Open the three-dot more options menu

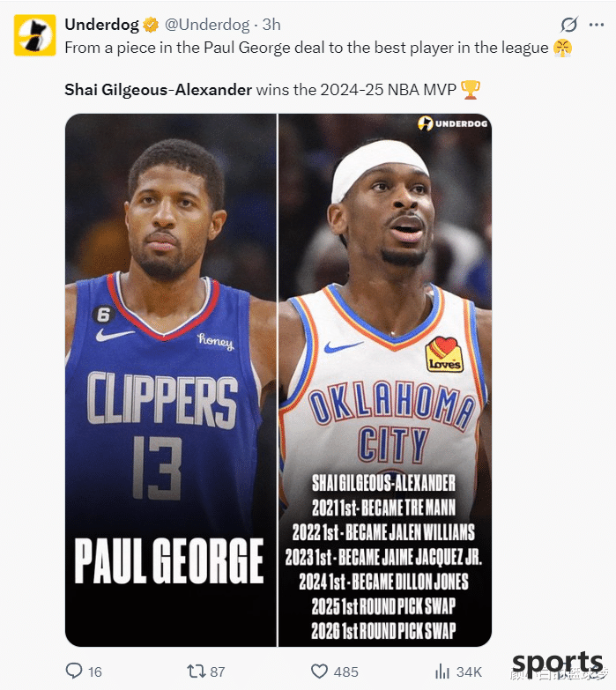click(597, 25)
